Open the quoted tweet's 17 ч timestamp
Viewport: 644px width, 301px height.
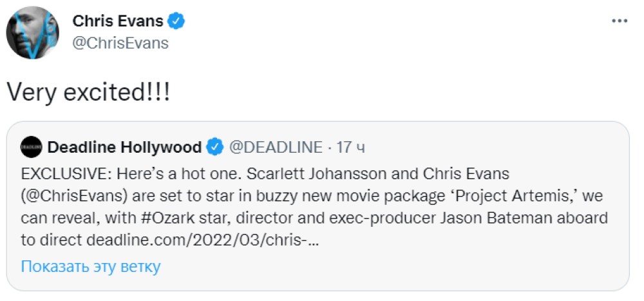click(x=350, y=148)
